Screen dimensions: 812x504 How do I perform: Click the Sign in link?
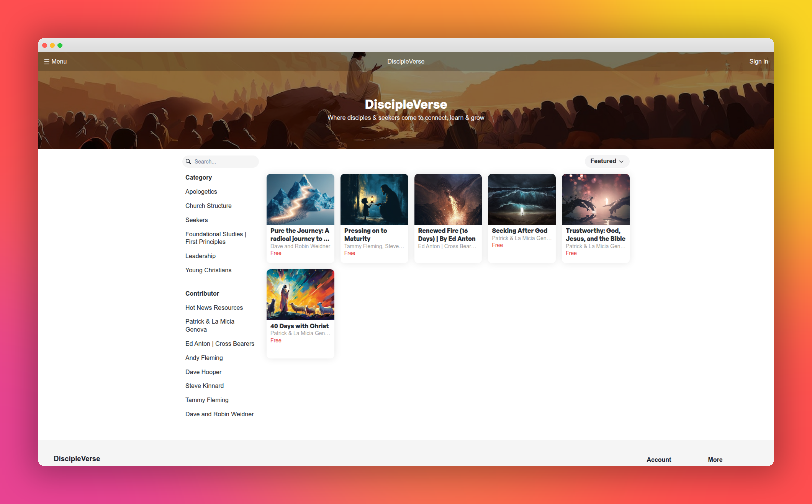click(758, 61)
